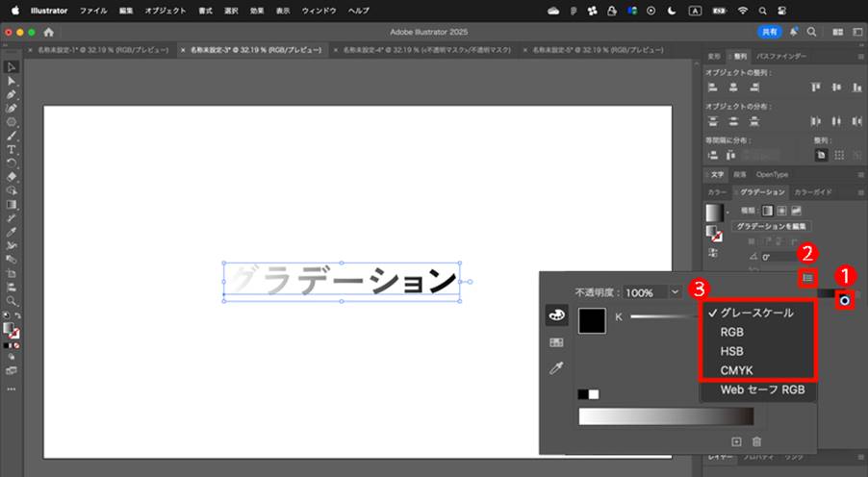Open the color popup panel menu icon
Viewport: 868px width, 477px height.
tap(807, 278)
